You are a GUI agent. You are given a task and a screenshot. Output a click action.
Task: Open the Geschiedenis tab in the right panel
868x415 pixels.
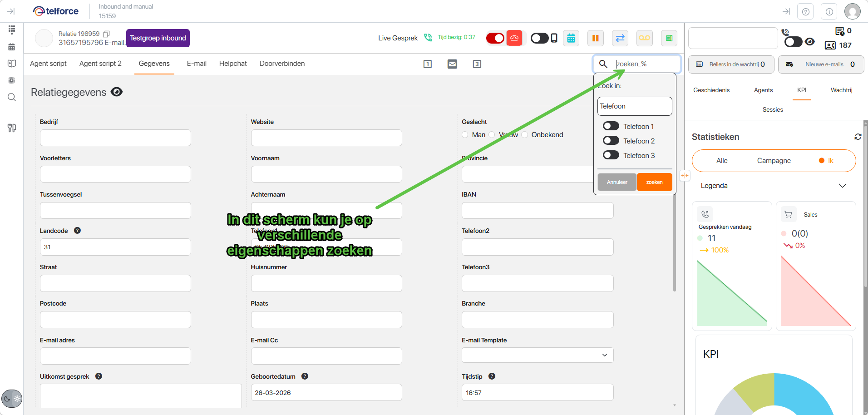[x=711, y=90]
